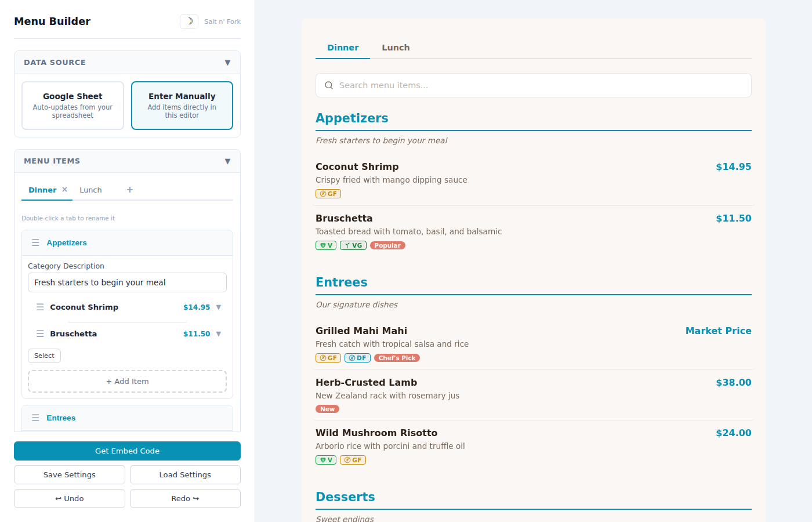Click the drag handle next to Bruschetta
Viewport: 812px width, 522px height.
coord(39,333)
